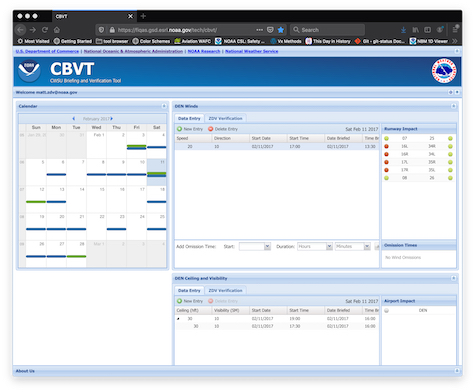Click the bookmark star in address bar
Image resolution: width=475 pixels, height=392 pixels.
coord(281,30)
